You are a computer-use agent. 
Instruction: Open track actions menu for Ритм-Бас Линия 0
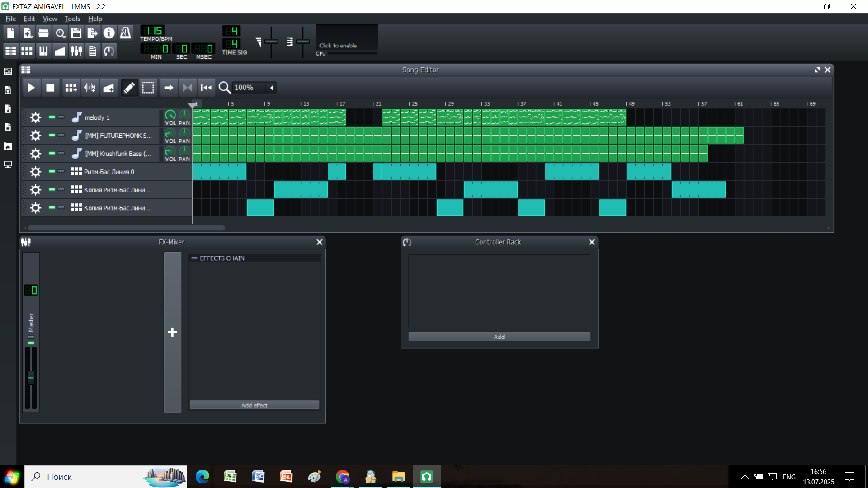tap(35, 171)
